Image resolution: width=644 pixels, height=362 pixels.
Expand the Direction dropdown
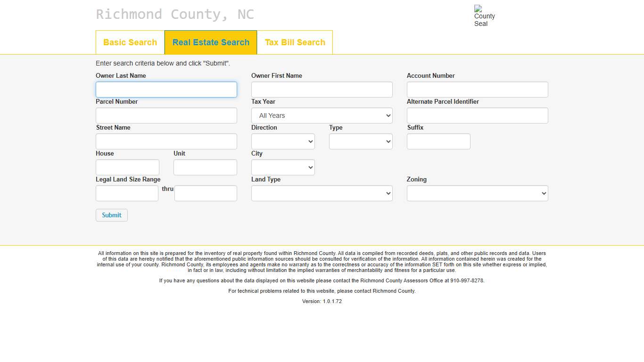(283, 141)
